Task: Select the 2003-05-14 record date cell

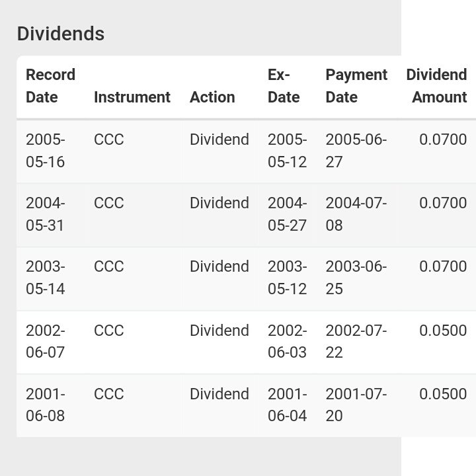Action: (x=46, y=278)
